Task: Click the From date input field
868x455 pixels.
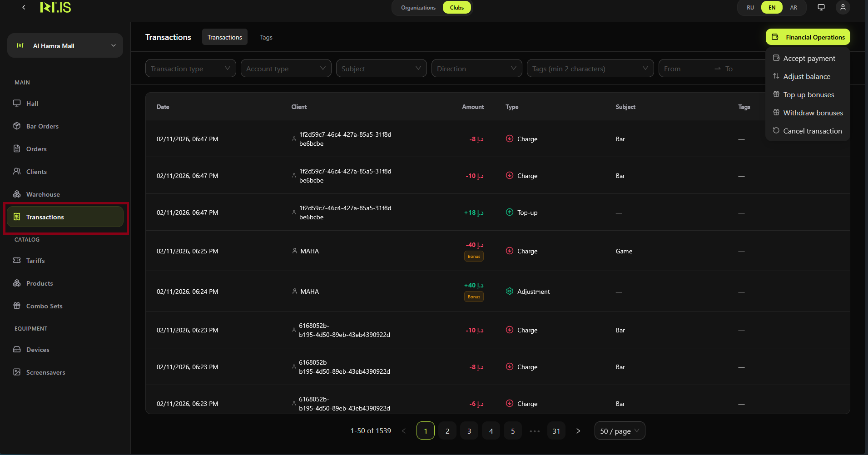Action: pyautogui.click(x=684, y=68)
